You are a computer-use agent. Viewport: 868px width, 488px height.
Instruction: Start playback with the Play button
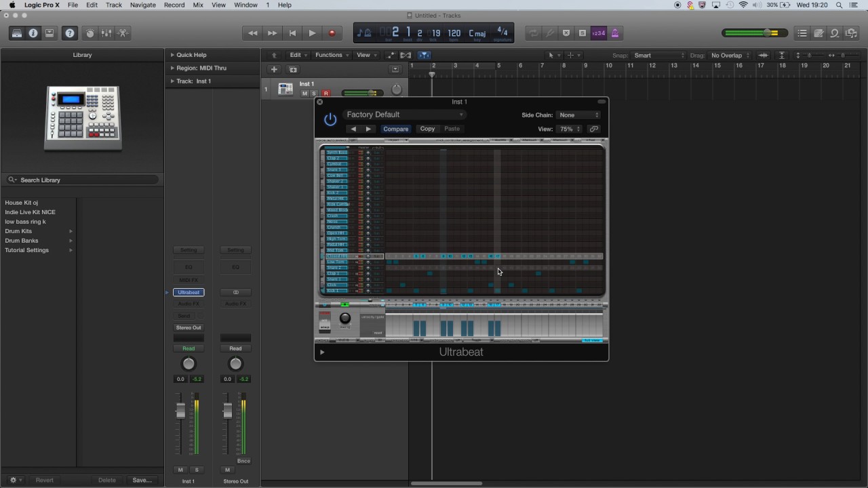[x=312, y=33]
